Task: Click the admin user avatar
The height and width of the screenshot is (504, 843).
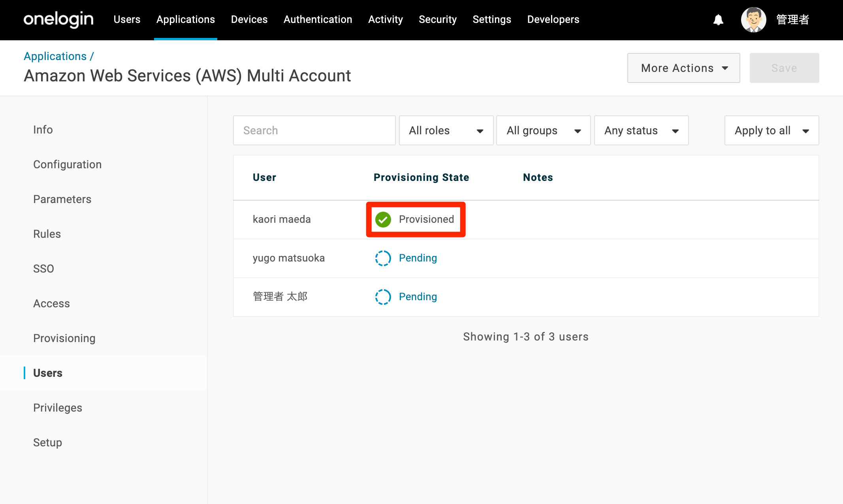Action: 753,20
